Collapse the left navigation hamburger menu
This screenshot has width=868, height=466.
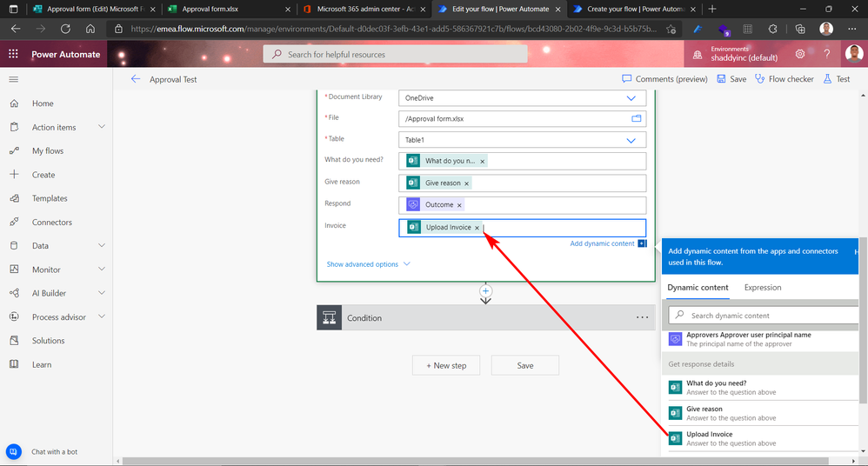[x=14, y=80]
